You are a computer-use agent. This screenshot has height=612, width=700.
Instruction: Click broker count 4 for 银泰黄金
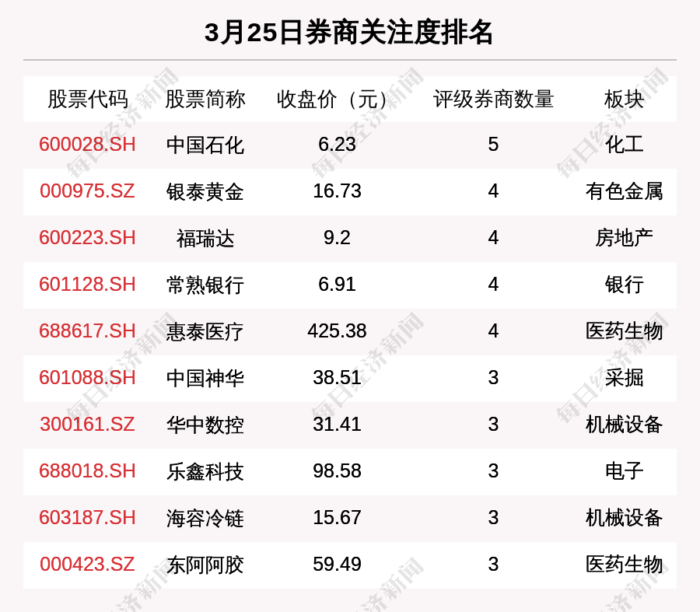(x=493, y=191)
